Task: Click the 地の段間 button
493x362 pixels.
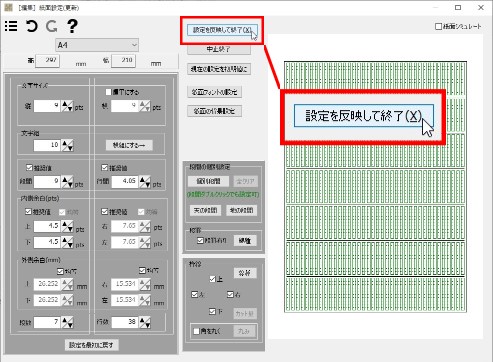Action: point(242,210)
